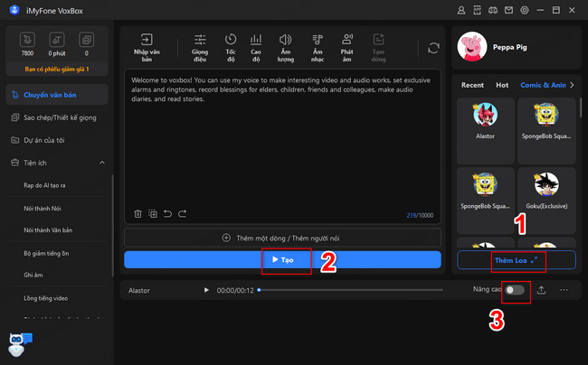The image size is (588, 365).
Task: Open Bộ giảm tiếng ồn utility
Action: click(x=46, y=253)
